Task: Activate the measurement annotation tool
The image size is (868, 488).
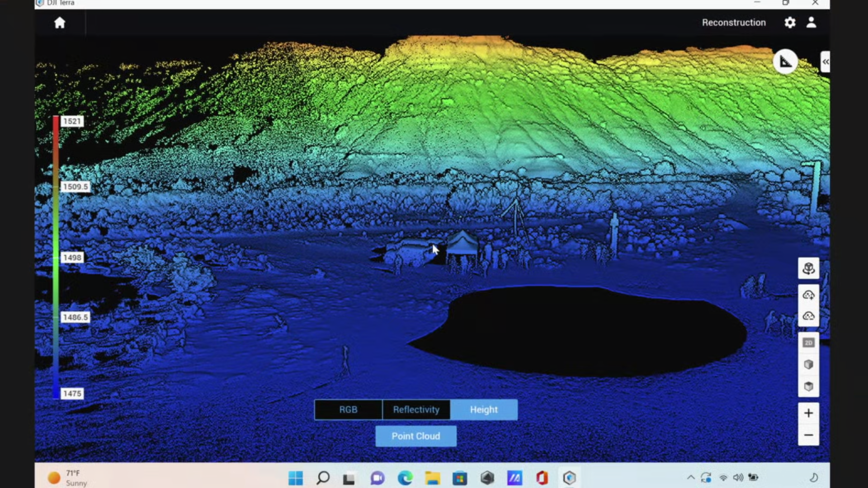Action: coord(785,61)
